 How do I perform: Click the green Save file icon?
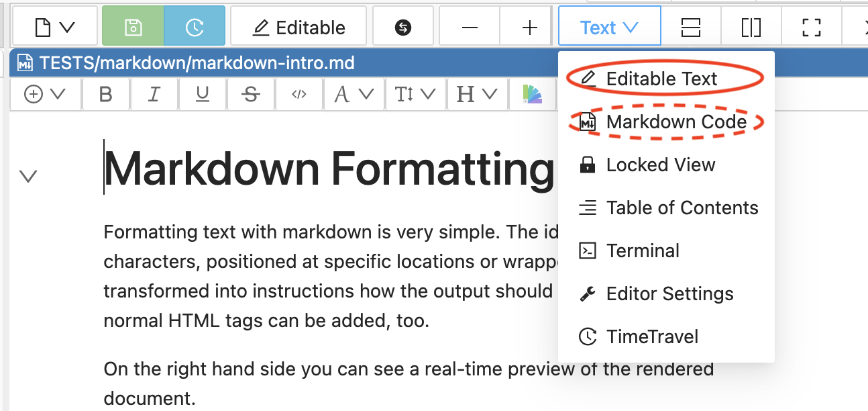coord(133,28)
